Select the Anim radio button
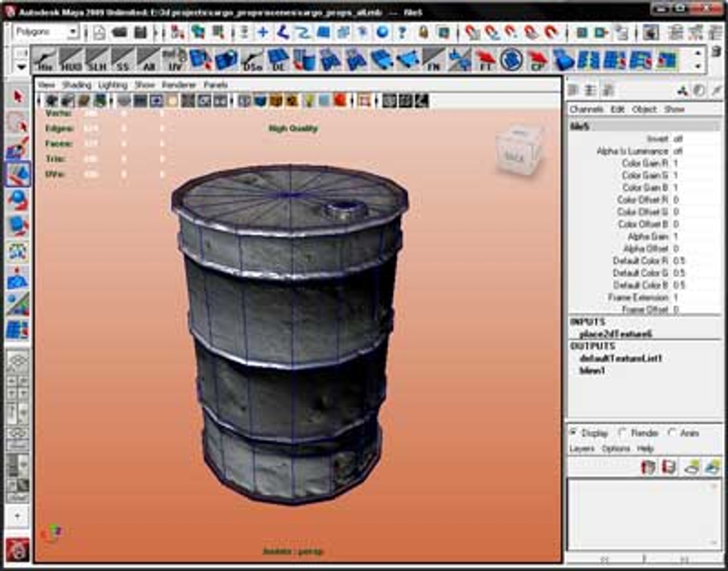This screenshot has width=728, height=571. (672, 432)
